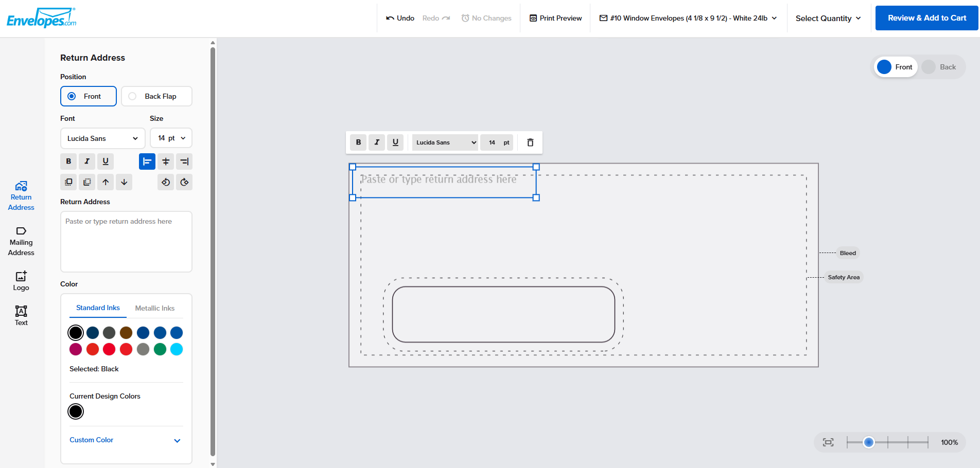Rotate the text counterclockwise
The image size is (980, 468).
pyautogui.click(x=166, y=182)
